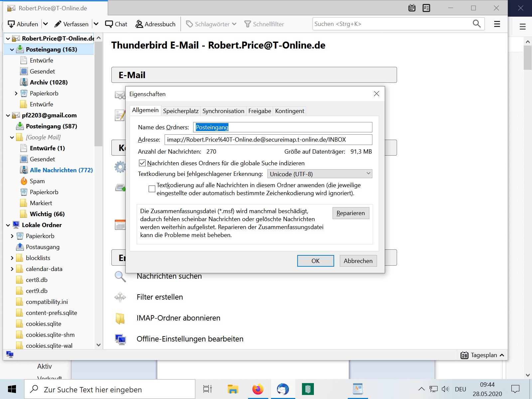Viewport: 532px width, 399px height.
Task: Switch to the Allgemein tab
Action: coord(145,110)
